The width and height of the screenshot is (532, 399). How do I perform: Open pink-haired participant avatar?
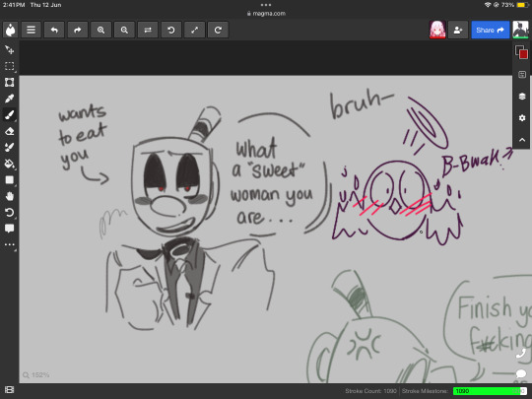pos(437,30)
